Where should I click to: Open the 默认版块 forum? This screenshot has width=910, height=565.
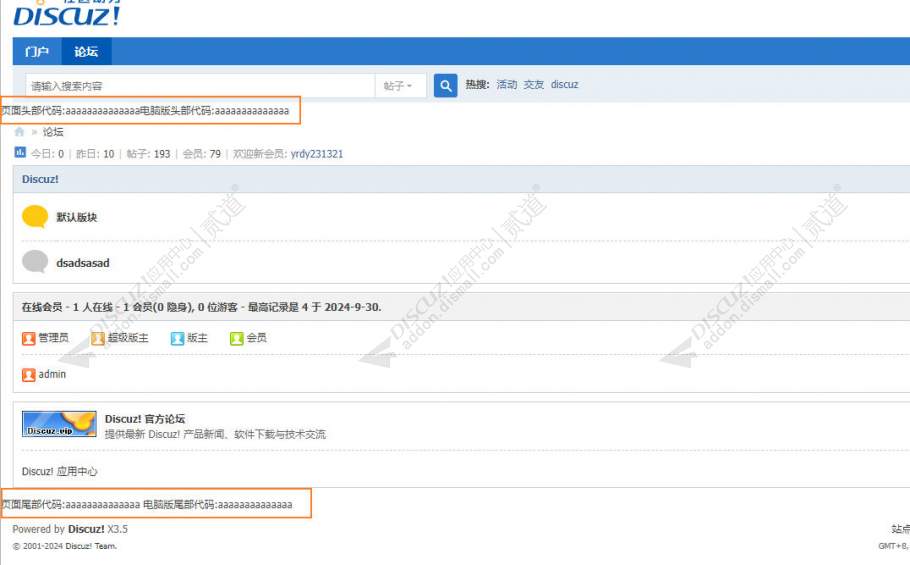pyautogui.click(x=77, y=217)
